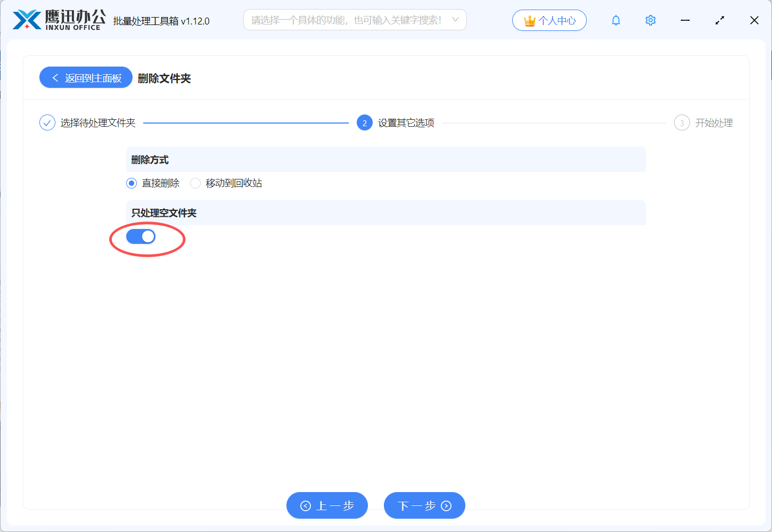Return to main panel with 返回到主面板

86,78
